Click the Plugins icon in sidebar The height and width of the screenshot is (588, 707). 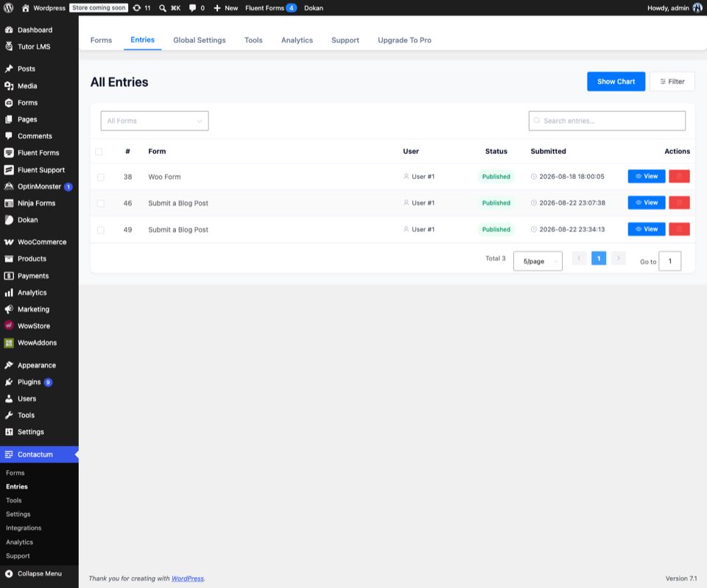(9, 382)
